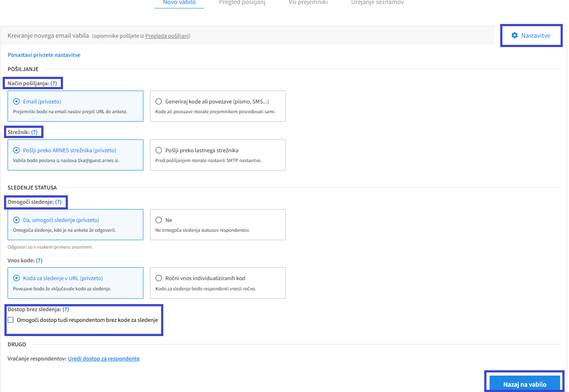Image resolution: width=569 pixels, height=392 pixels.
Task: Click the 'POŠILJANJE' section heading
Action: click(x=23, y=69)
